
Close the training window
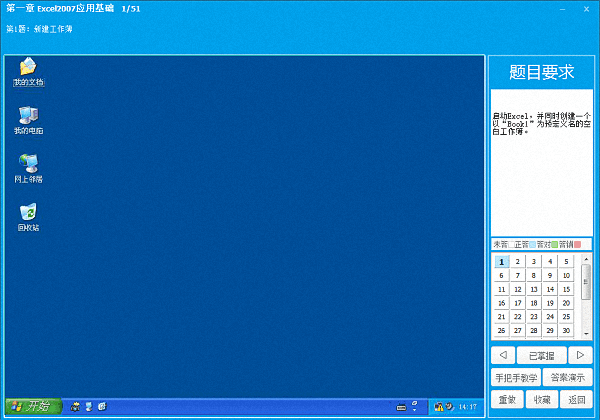586,9
